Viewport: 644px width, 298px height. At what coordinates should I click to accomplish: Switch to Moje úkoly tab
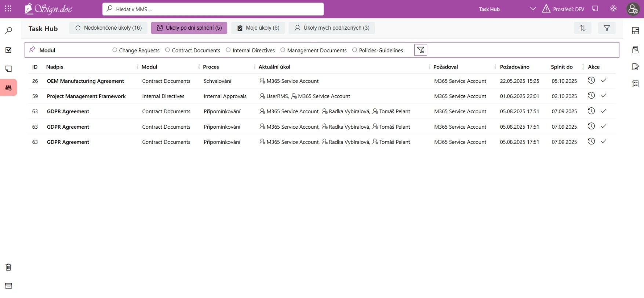tap(258, 28)
